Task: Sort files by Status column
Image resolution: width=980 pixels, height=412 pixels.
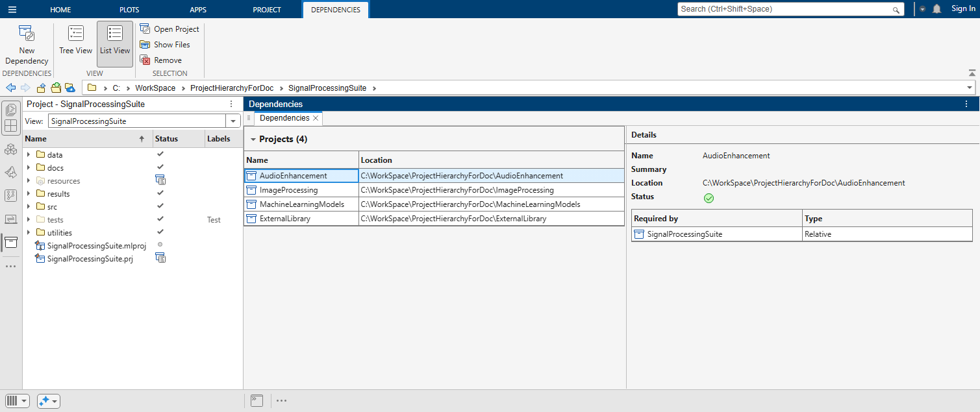Action: point(178,138)
